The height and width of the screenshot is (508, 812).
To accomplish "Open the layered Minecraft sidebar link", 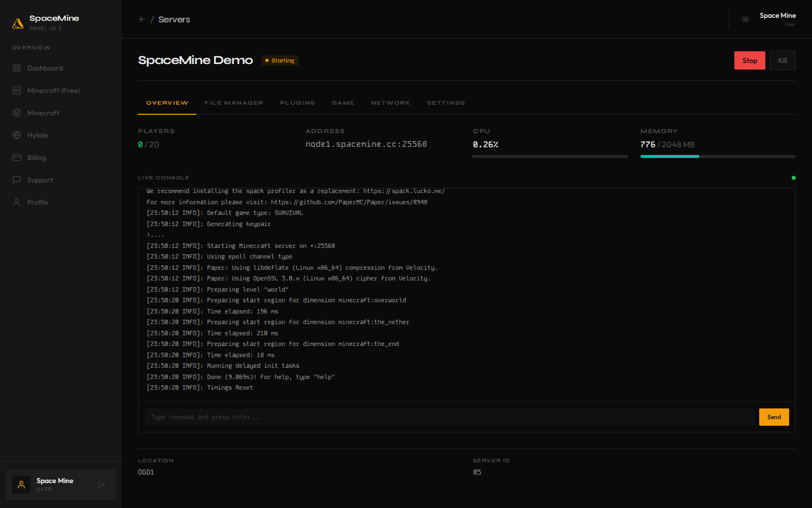I will 61,113.
